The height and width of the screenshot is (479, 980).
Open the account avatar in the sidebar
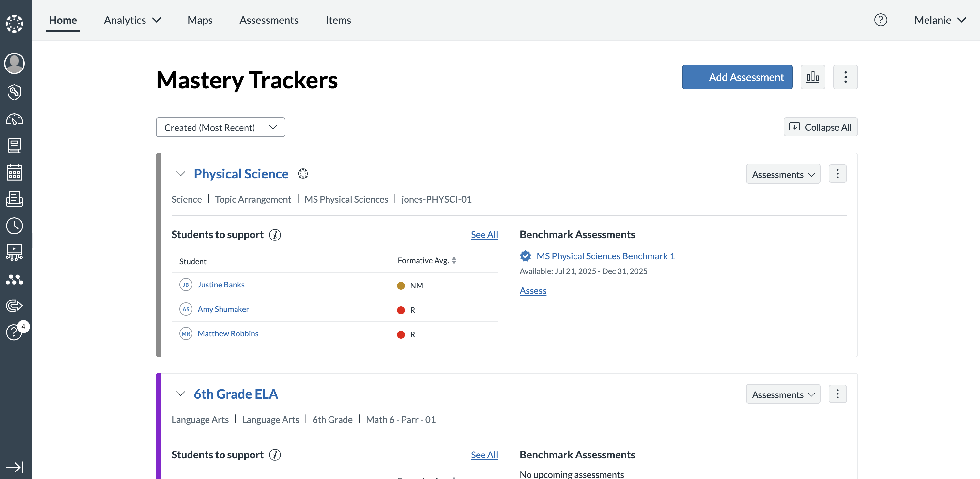14,63
